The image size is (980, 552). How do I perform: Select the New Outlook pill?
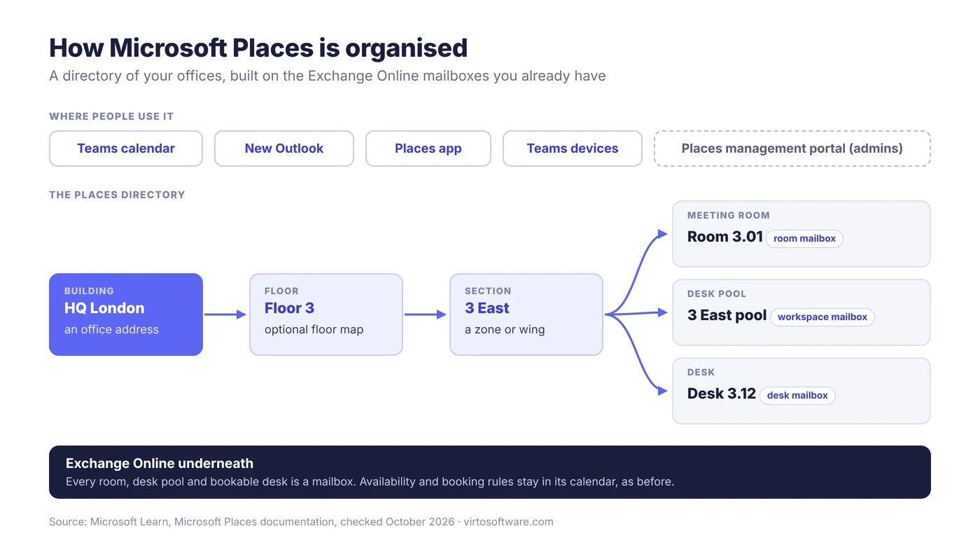284,149
